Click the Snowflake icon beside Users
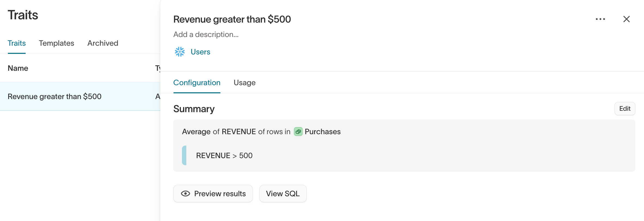Screen dimensions: 644x221 [180, 52]
